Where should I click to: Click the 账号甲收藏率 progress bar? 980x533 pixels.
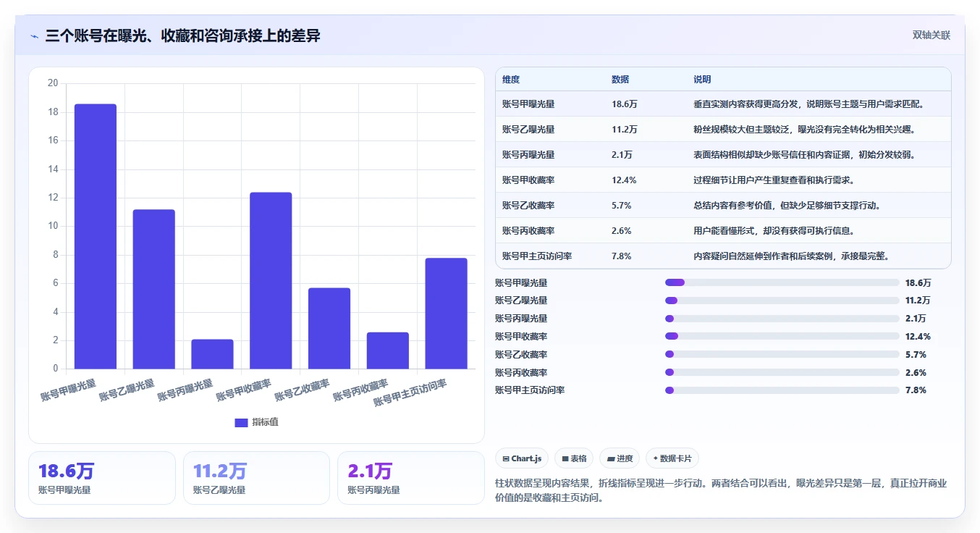[782, 336]
